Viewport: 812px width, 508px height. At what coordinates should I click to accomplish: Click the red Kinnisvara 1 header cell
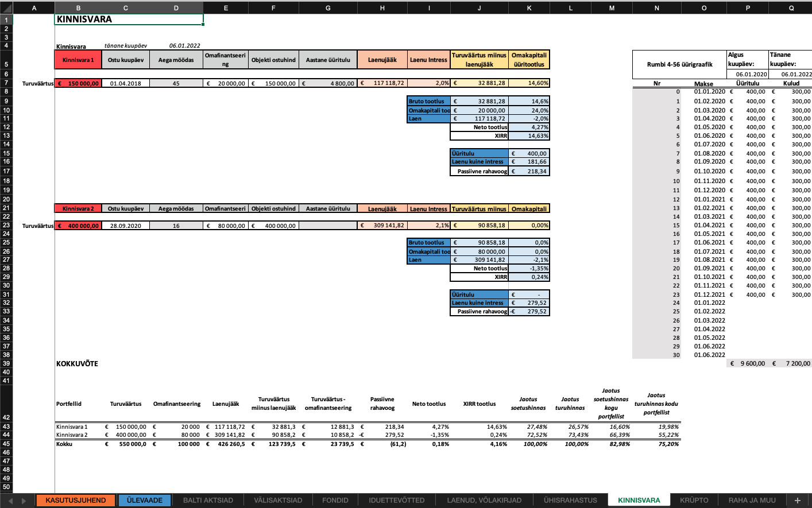coord(78,60)
